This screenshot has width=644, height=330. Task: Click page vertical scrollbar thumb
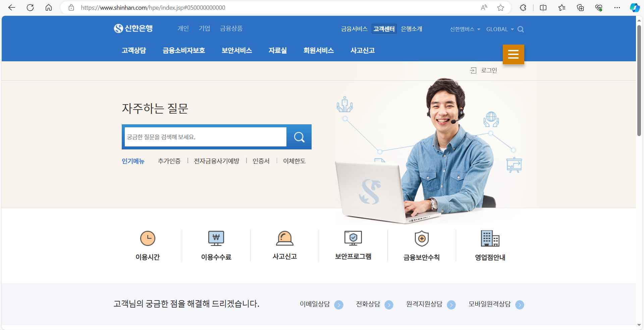pyautogui.click(x=639, y=80)
